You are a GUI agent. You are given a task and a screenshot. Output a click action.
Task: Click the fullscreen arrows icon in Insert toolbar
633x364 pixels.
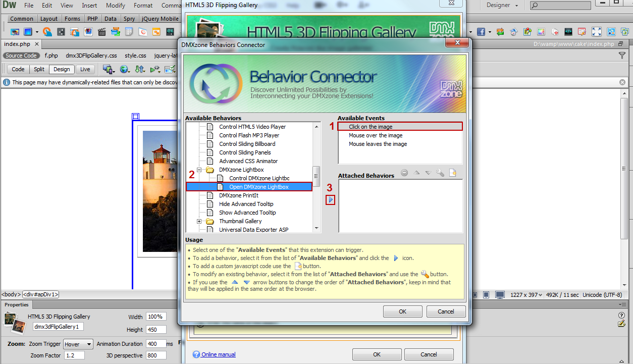click(x=597, y=32)
